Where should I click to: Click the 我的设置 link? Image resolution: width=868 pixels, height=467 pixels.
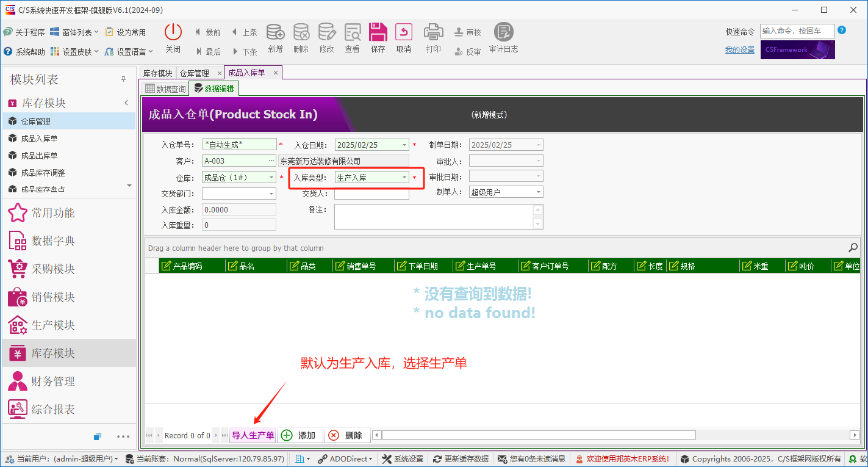(740, 50)
